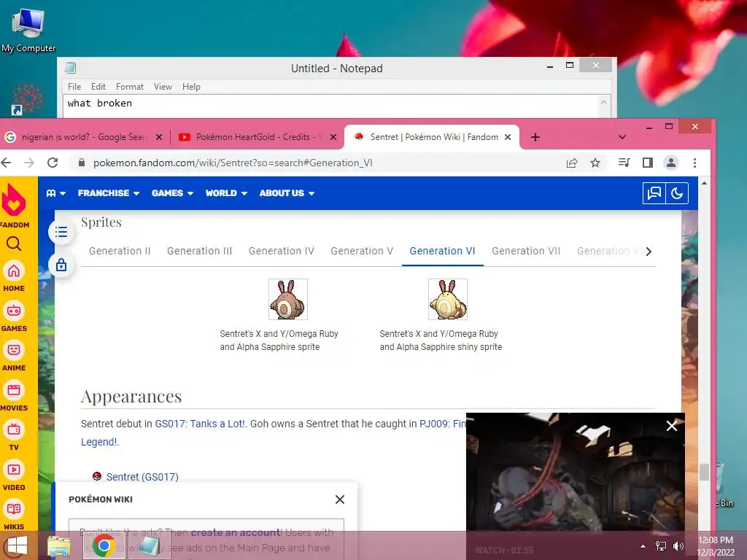Open the wiki discussions chat icon
The width and height of the screenshot is (747, 560).
654,193
